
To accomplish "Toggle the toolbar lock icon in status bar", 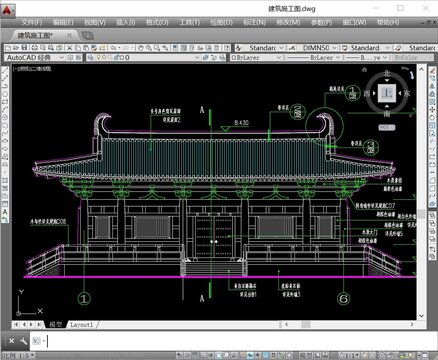I will coord(389,355).
